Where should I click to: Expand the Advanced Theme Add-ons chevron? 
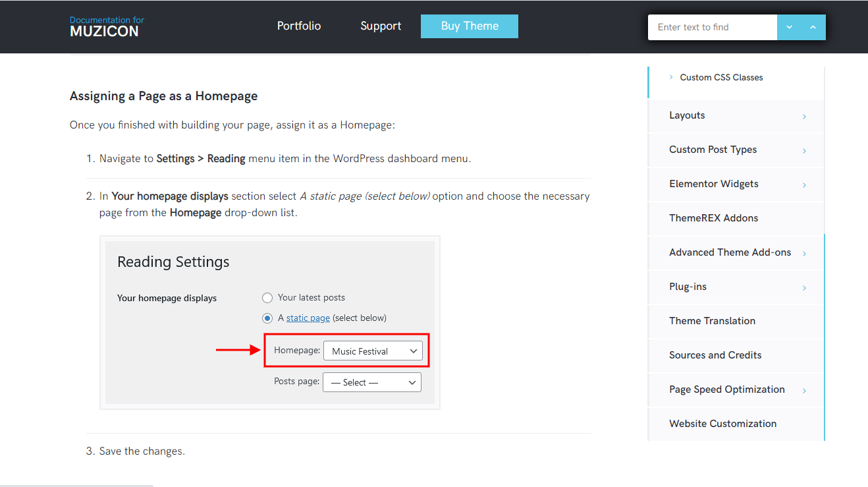pyautogui.click(x=804, y=254)
